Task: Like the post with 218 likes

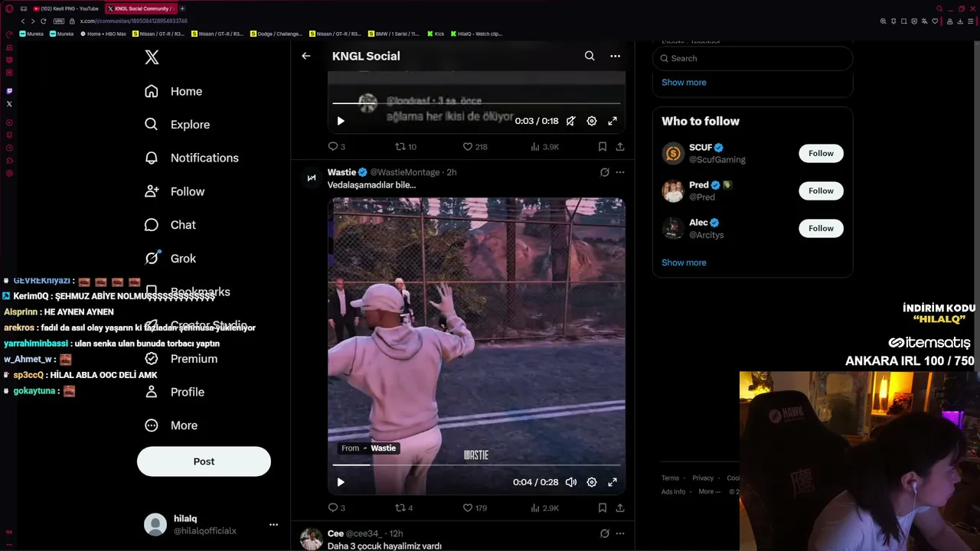Action: pos(475,146)
